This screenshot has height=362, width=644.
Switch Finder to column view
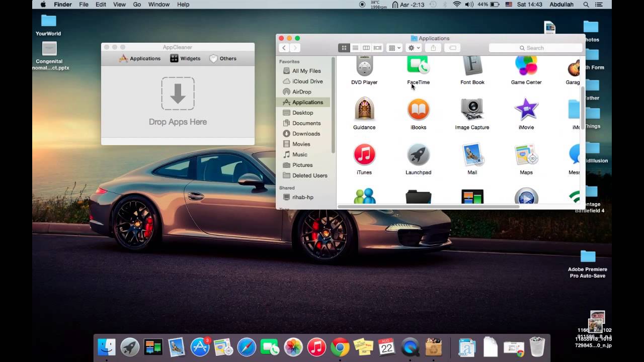(x=366, y=48)
